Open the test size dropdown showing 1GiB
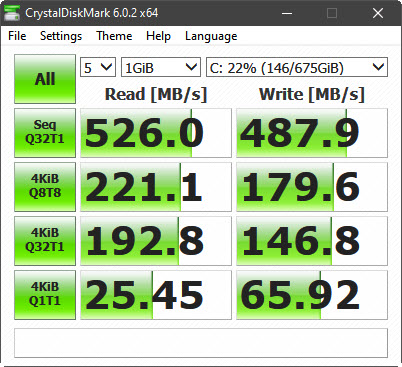 161,67
